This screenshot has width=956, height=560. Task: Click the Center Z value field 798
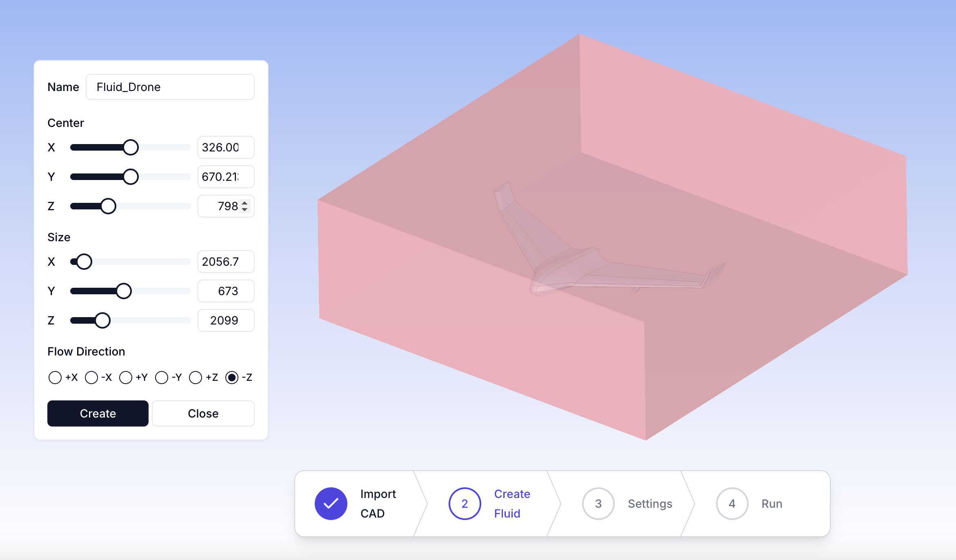(226, 206)
